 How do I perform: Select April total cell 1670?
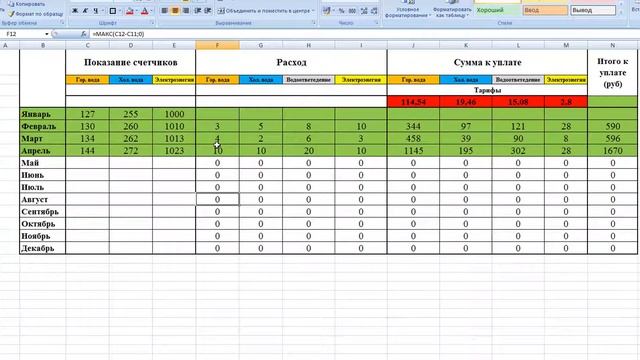[x=612, y=151]
